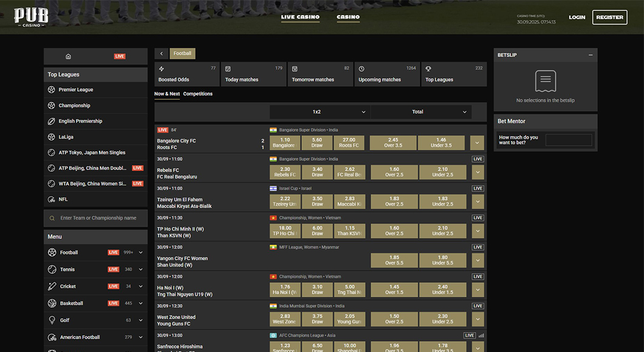Click the Register button

609,17
